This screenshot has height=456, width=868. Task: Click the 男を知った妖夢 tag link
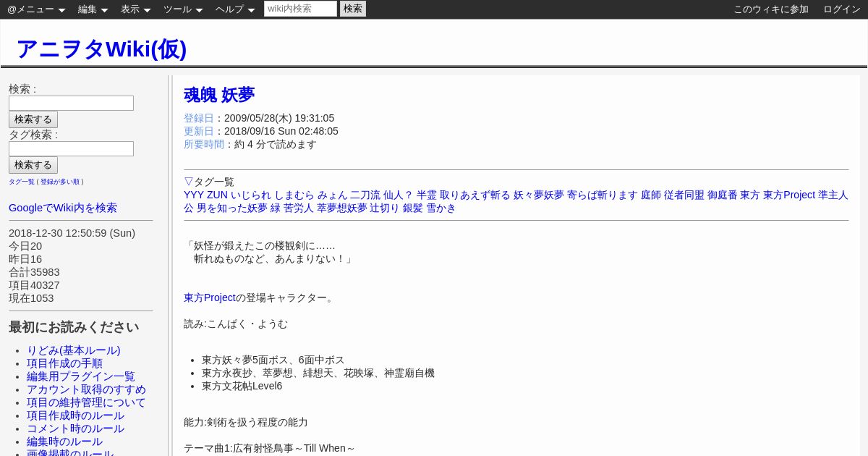tap(232, 208)
